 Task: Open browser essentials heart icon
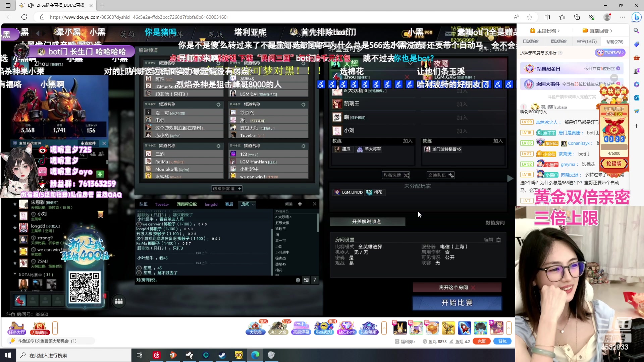pos(592,17)
